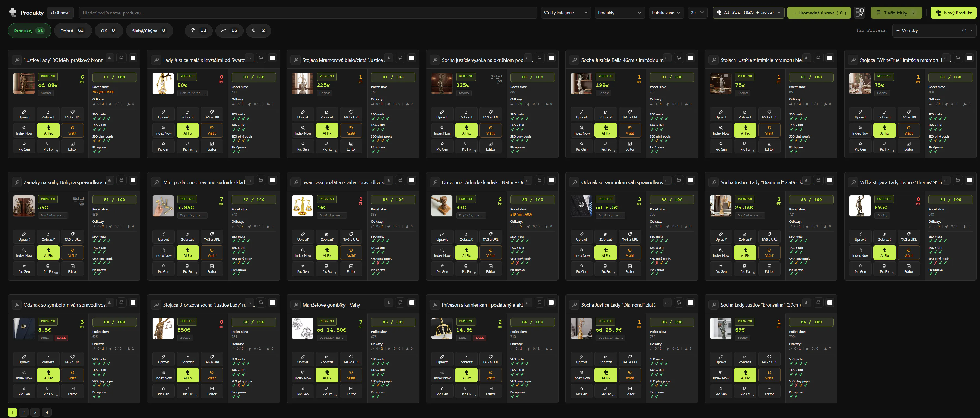Run Index Now on Stojaca "WhiteTrue" card

point(860,130)
